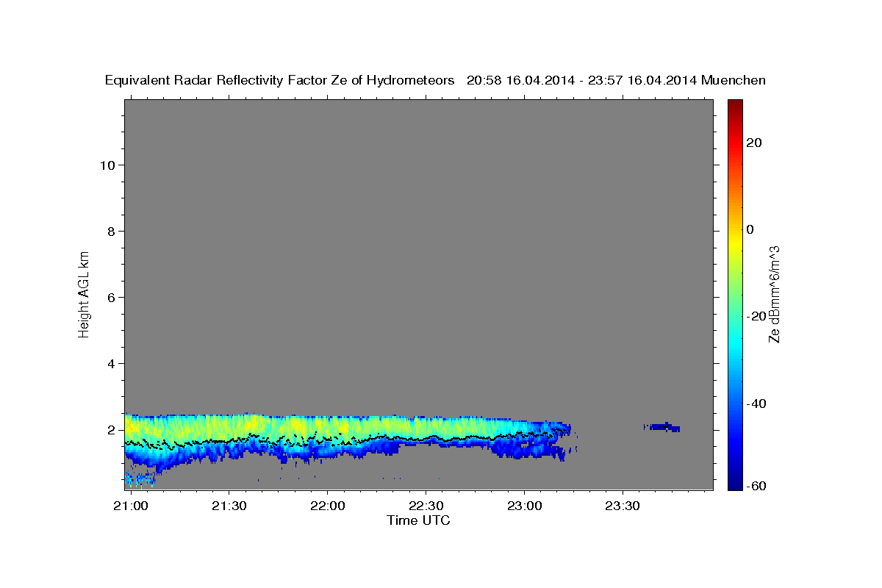Click the colorbar label 20
This screenshot has height=588, width=882.
(753, 143)
